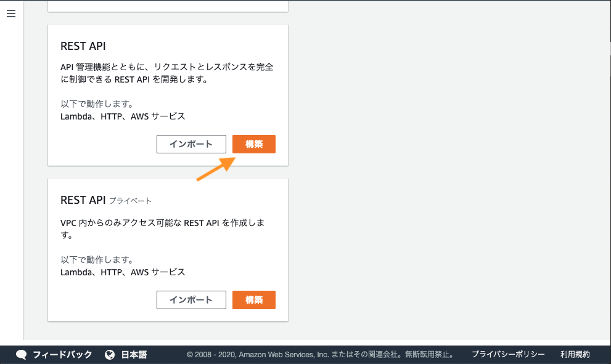Viewport: 611px width, 364px height.
Task: Open the hamburger navigation menu
Action: (11, 14)
